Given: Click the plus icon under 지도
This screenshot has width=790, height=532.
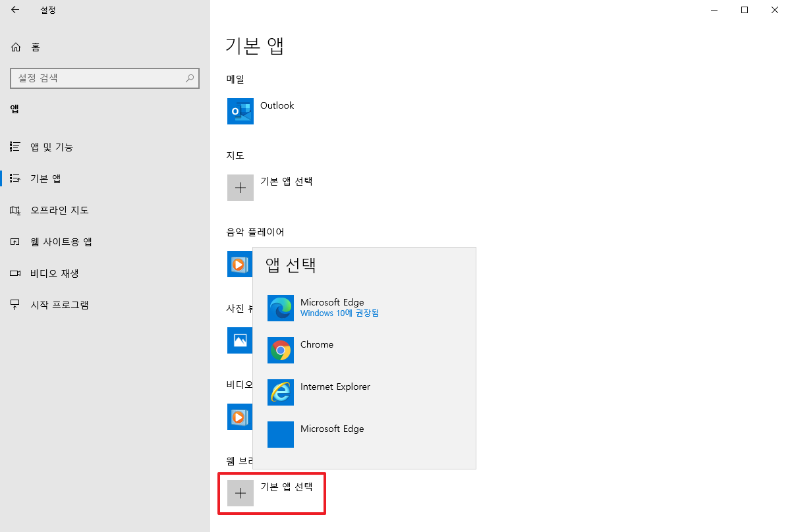Looking at the screenshot, I should pos(240,188).
